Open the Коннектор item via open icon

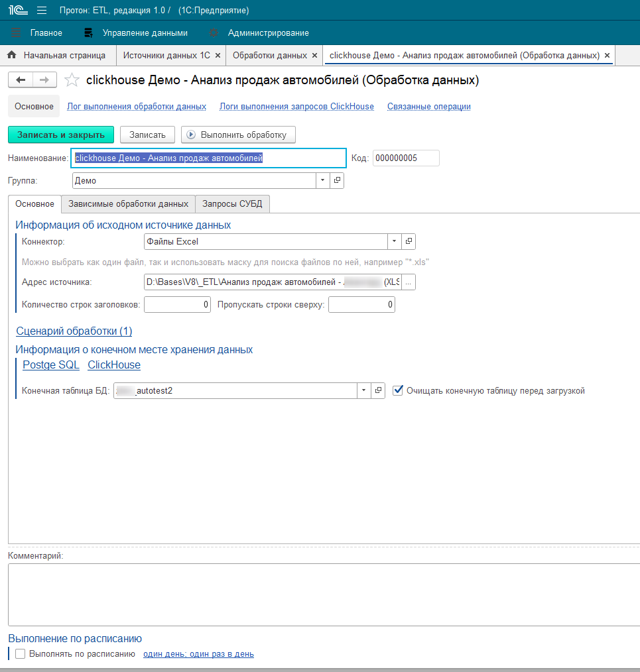pyautogui.click(x=409, y=241)
